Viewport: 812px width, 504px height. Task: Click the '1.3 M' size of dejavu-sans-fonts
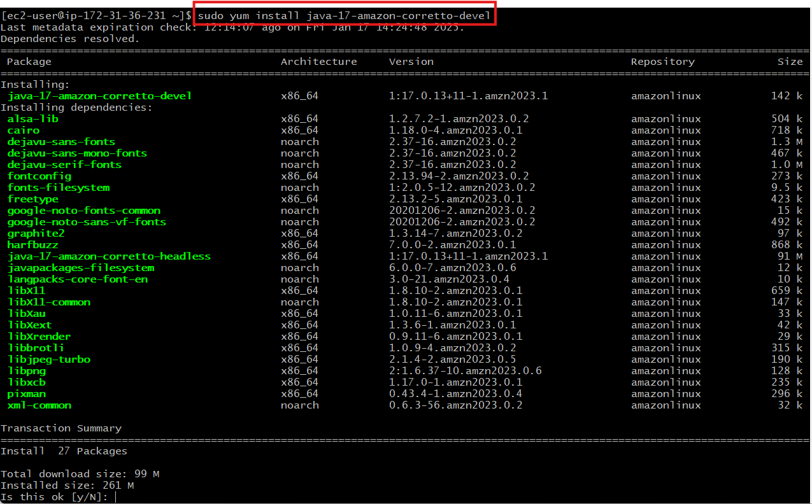click(787, 142)
